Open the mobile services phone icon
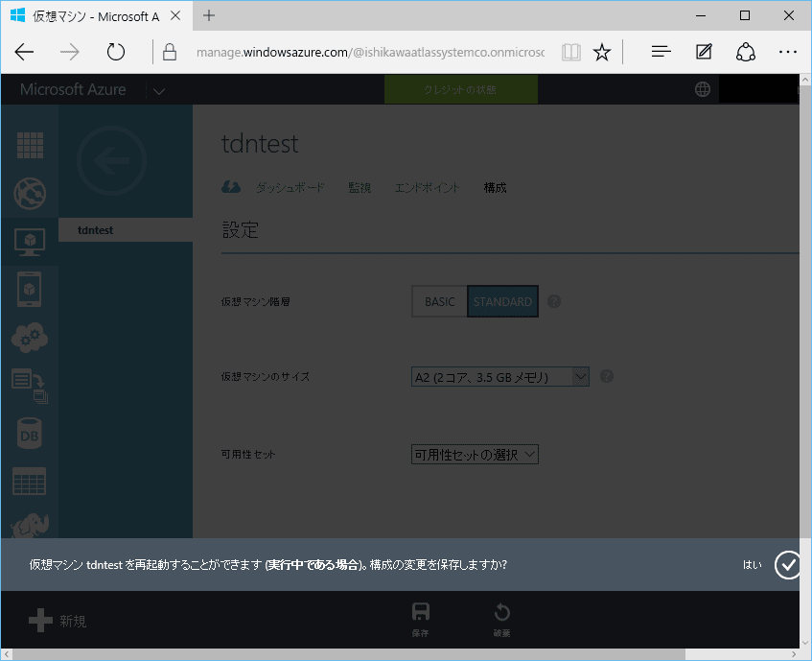 (x=30, y=289)
